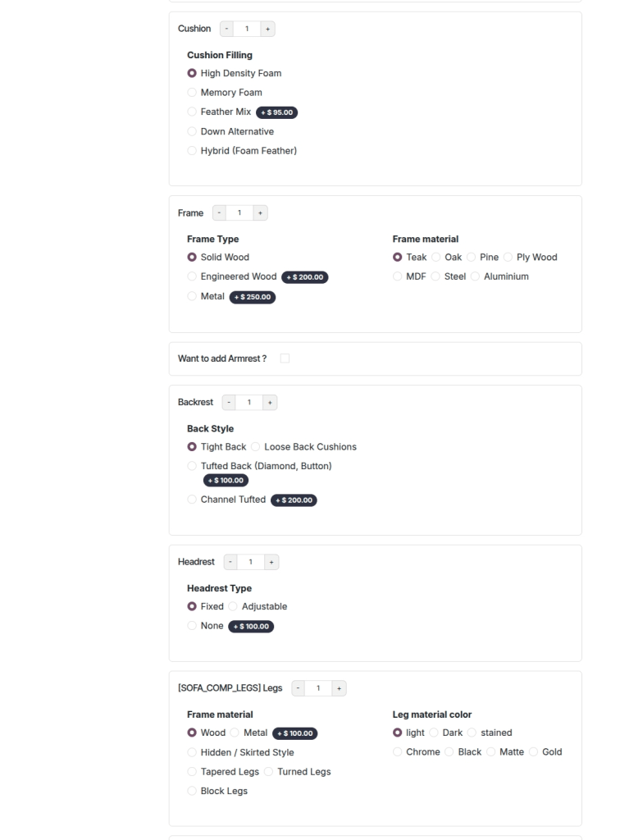Image resolution: width=620 pixels, height=840 pixels.
Task: Choose Chrome leg material color
Action: pyautogui.click(x=397, y=751)
